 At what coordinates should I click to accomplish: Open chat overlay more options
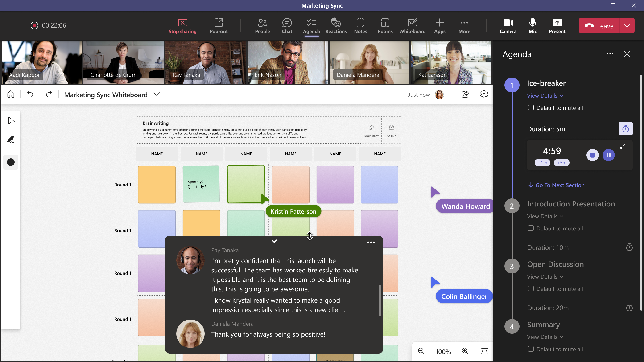click(371, 242)
